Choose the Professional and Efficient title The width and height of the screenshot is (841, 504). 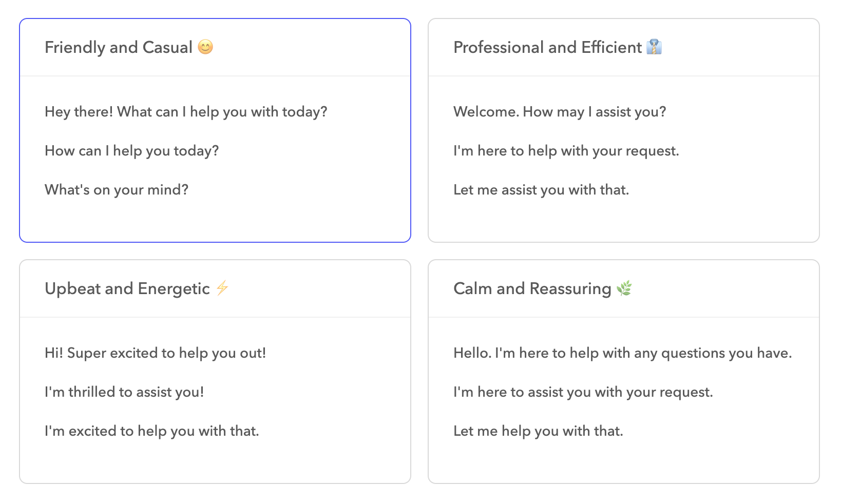coord(547,47)
